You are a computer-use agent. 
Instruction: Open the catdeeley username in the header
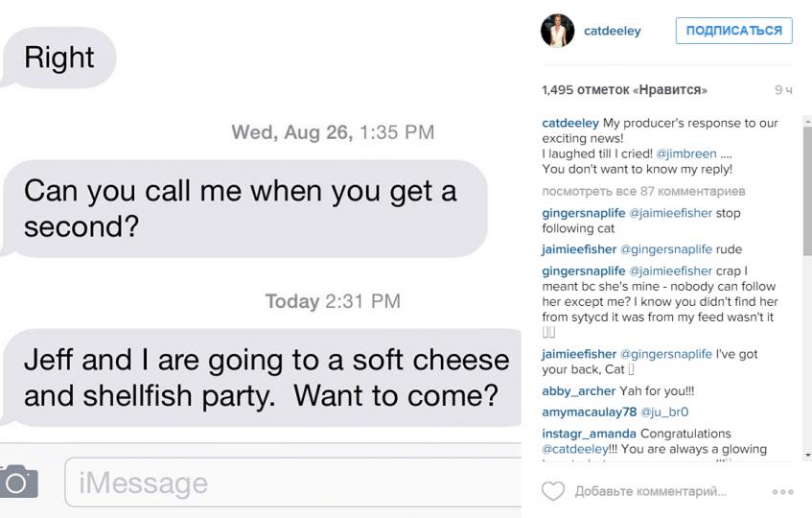point(612,31)
